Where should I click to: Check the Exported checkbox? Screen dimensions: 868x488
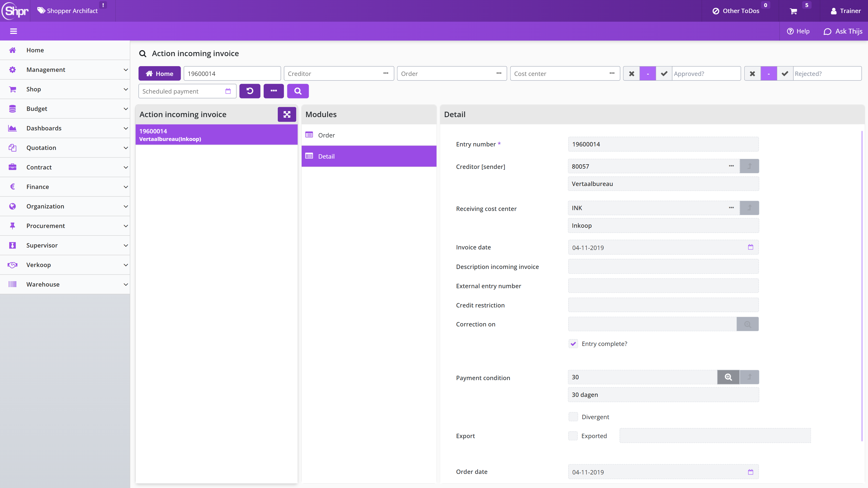[x=573, y=436]
